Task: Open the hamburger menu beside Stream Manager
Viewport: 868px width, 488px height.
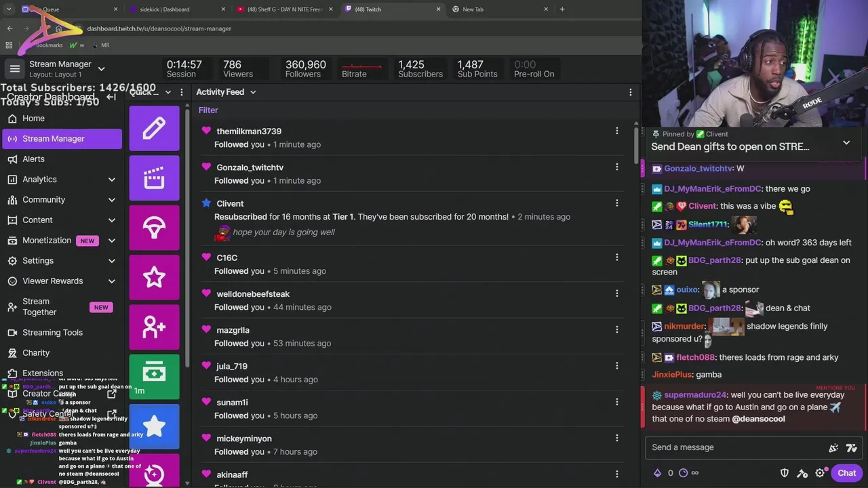Action: click(x=14, y=68)
